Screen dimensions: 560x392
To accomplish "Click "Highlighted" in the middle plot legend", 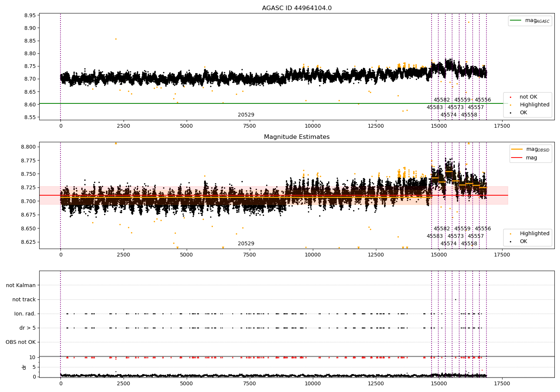I will click(x=535, y=234).
